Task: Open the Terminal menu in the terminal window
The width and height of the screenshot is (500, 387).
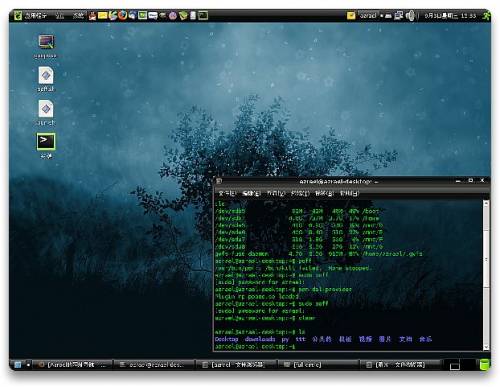Action: (x=300, y=193)
